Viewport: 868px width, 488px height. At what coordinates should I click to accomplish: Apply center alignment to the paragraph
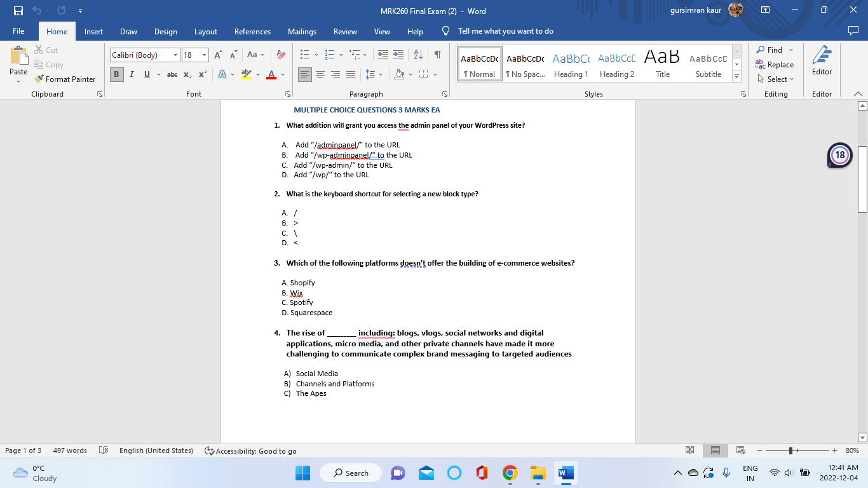[320, 74]
